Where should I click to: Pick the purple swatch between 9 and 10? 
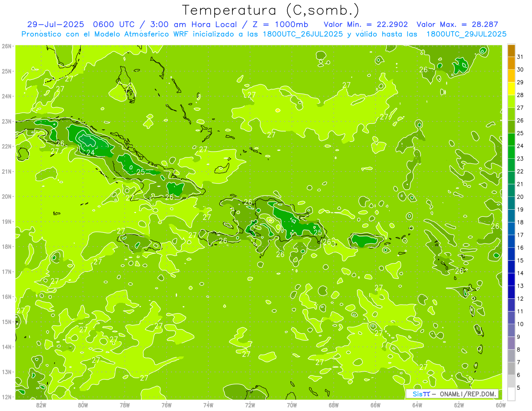[x=511, y=330]
